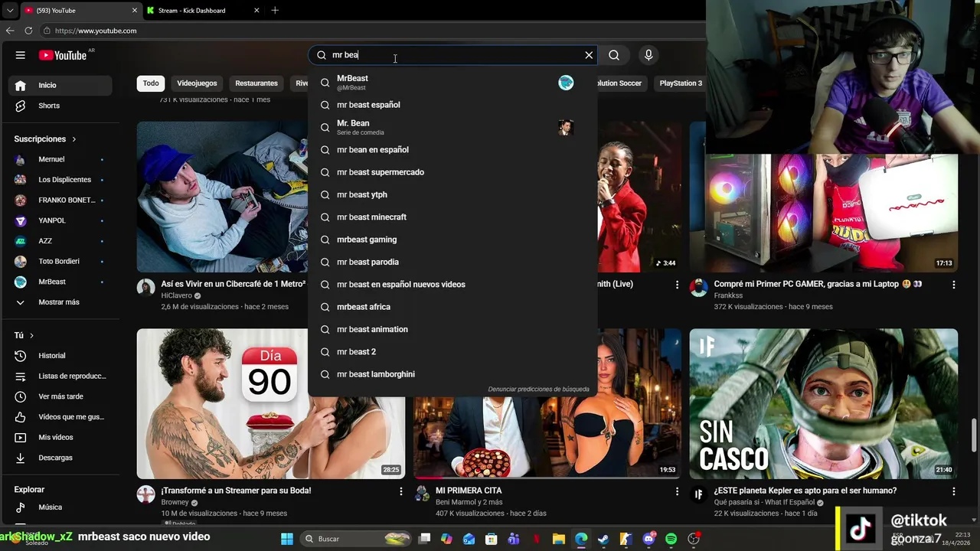The width and height of the screenshot is (980, 551).
Task: Select the Todo filter chip
Action: coord(151,83)
